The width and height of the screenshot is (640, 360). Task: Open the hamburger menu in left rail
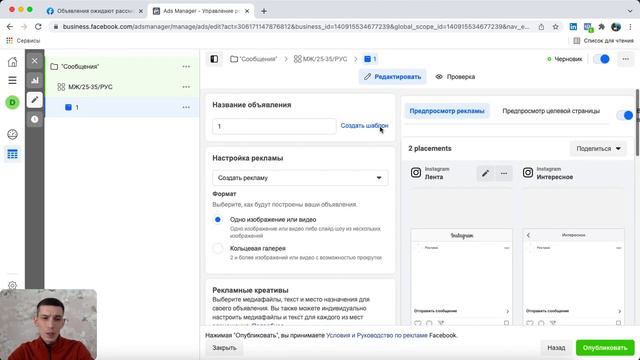pyautogui.click(x=12, y=80)
